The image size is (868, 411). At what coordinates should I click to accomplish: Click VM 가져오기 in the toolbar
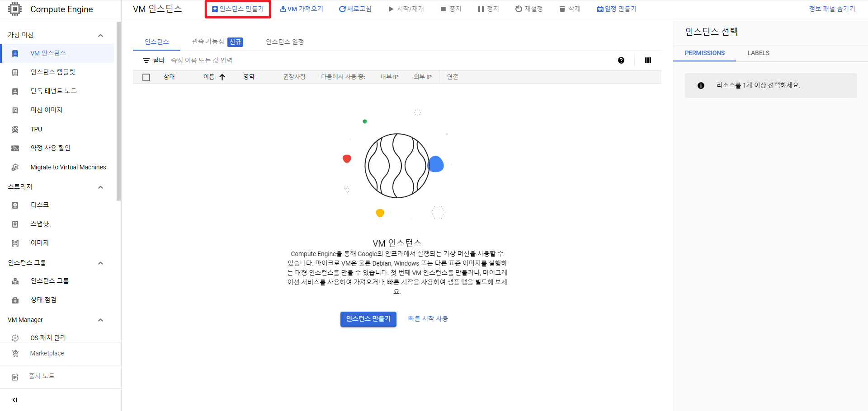tap(302, 9)
